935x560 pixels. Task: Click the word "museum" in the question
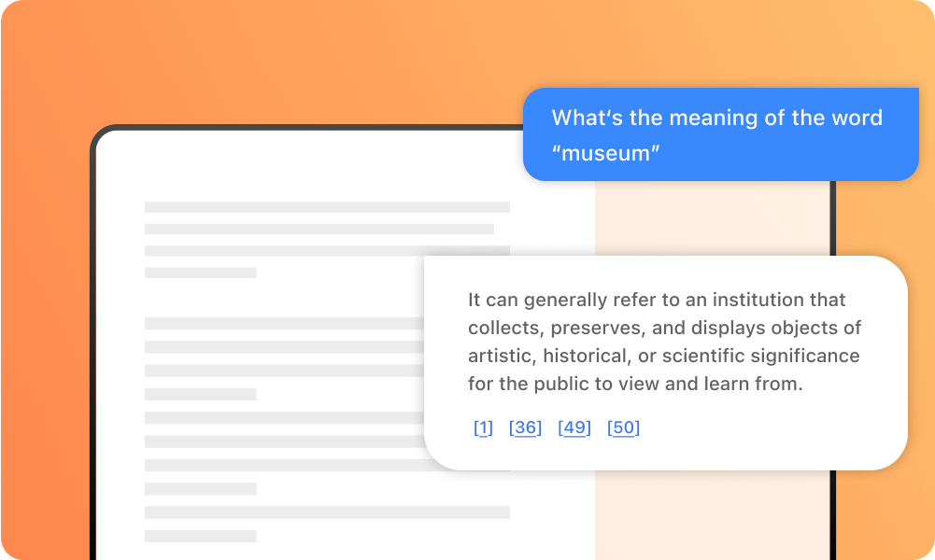(x=605, y=153)
